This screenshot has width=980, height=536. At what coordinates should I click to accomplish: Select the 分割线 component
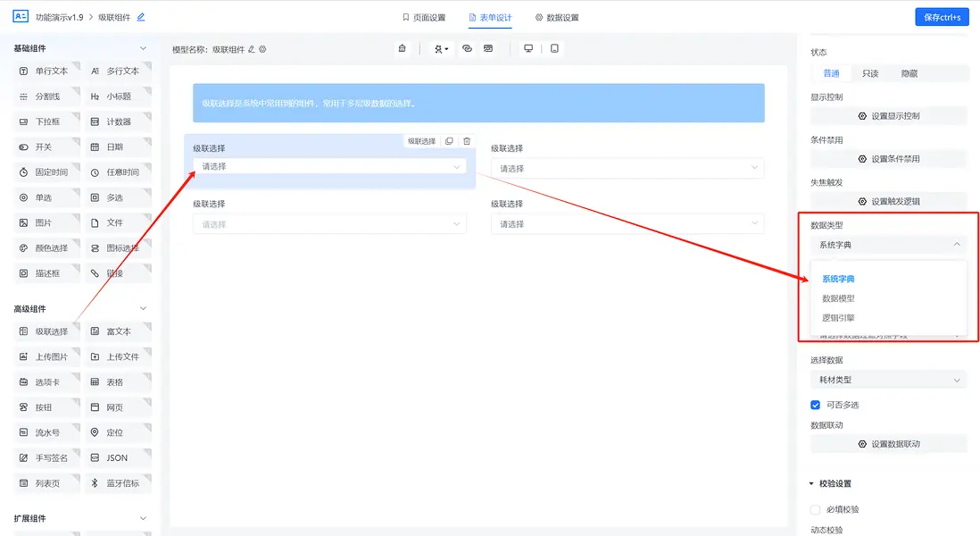[47, 96]
